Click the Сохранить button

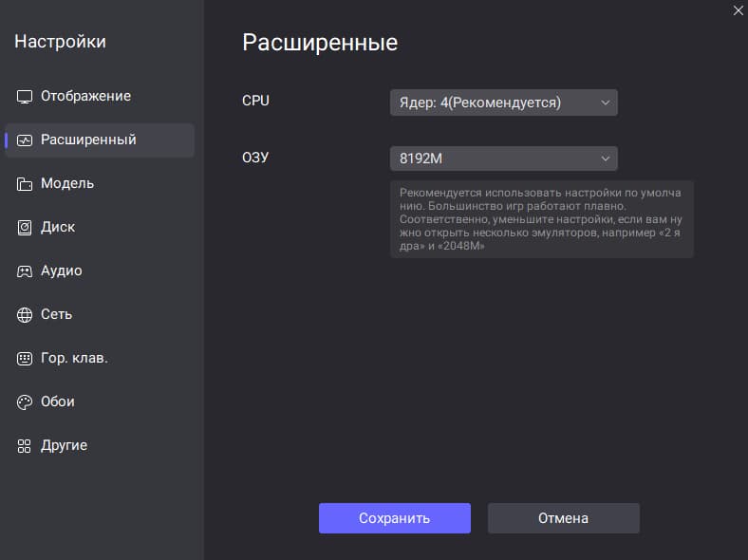pos(395,518)
